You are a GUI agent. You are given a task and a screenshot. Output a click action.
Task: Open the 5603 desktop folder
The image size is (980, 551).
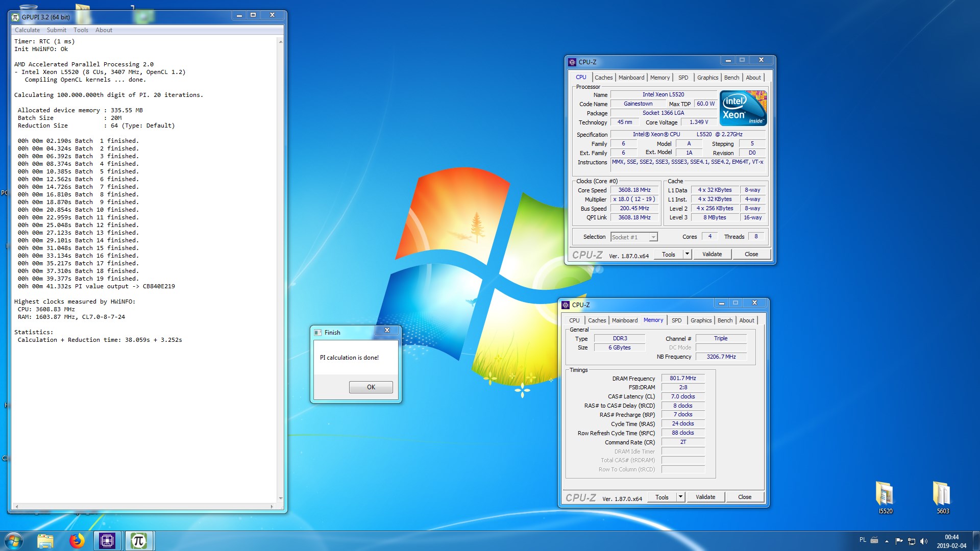point(942,497)
